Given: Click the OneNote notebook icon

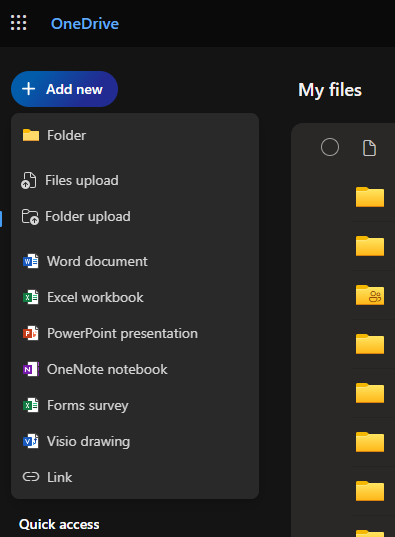Looking at the screenshot, I should (x=30, y=369).
